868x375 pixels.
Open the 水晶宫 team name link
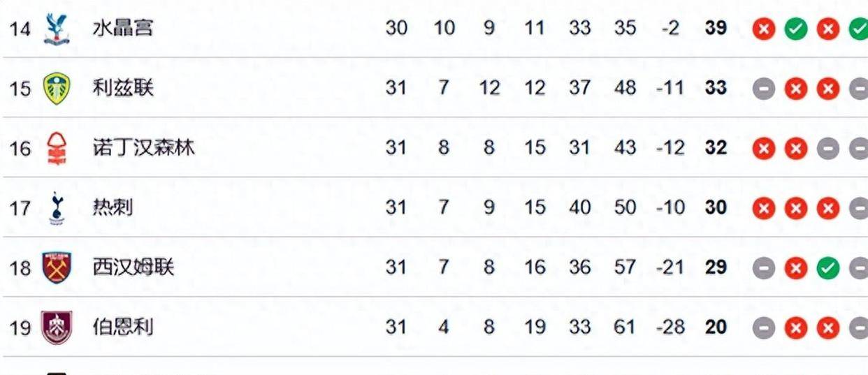123,29
